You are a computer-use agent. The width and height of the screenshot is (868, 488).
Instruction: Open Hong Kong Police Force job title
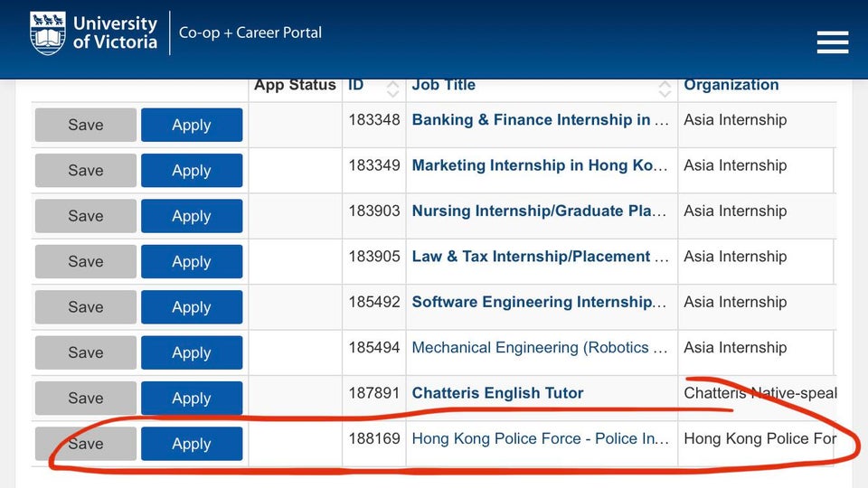click(x=539, y=439)
